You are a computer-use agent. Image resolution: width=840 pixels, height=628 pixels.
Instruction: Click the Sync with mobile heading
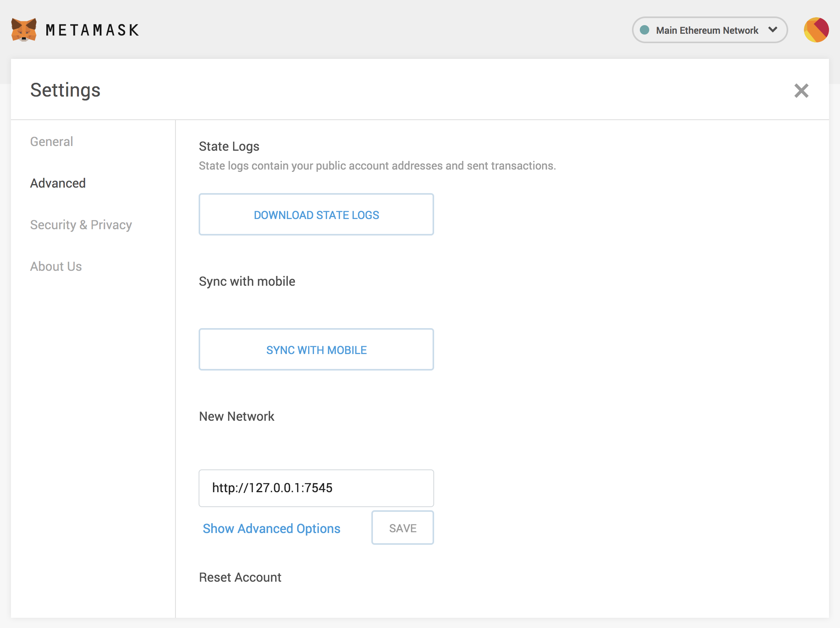(x=247, y=281)
